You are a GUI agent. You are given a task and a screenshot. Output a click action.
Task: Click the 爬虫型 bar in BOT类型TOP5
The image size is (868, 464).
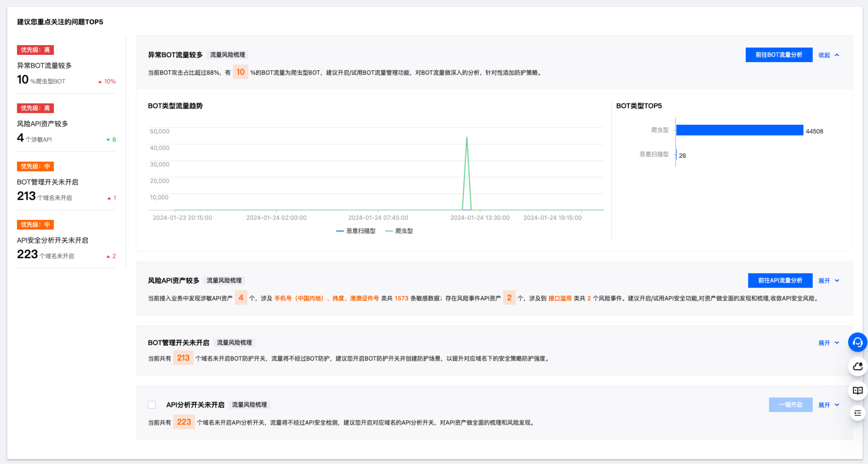click(739, 130)
